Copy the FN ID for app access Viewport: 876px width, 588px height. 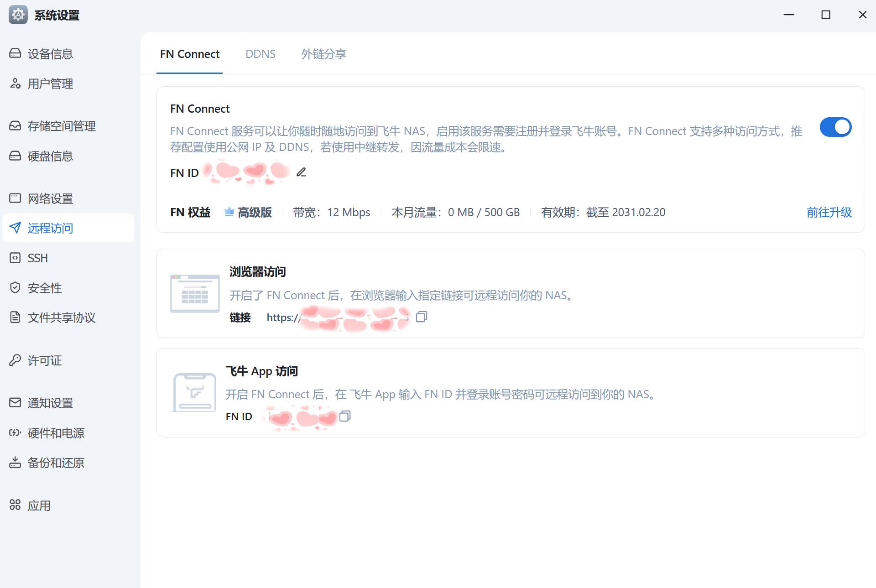[345, 416]
